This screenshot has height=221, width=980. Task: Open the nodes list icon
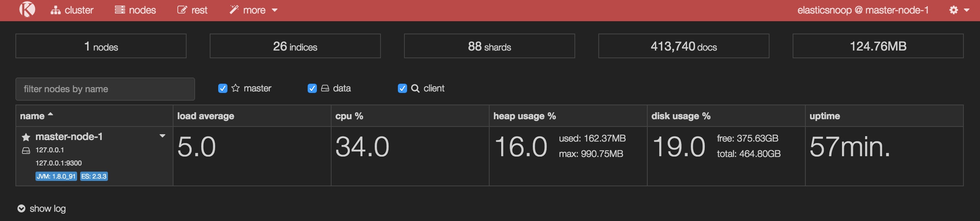point(120,10)
